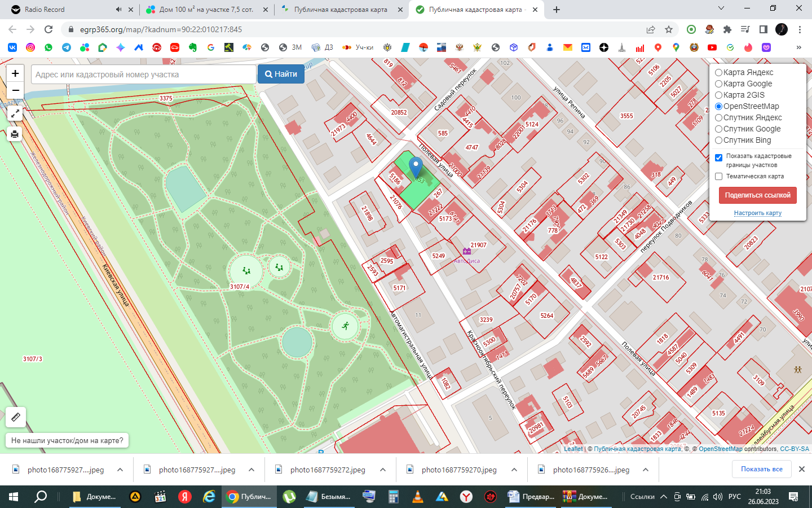
Task: Zoom out the map with minus button
Action: 15,90
